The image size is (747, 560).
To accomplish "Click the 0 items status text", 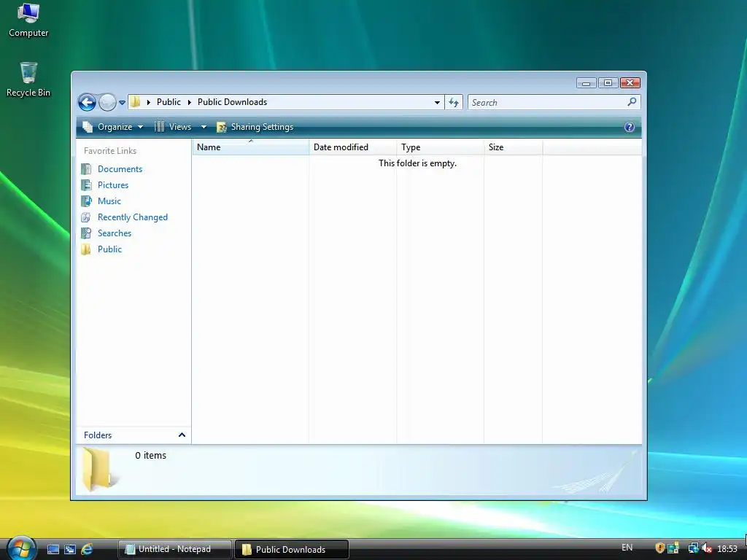I will (x=150, y=456).
